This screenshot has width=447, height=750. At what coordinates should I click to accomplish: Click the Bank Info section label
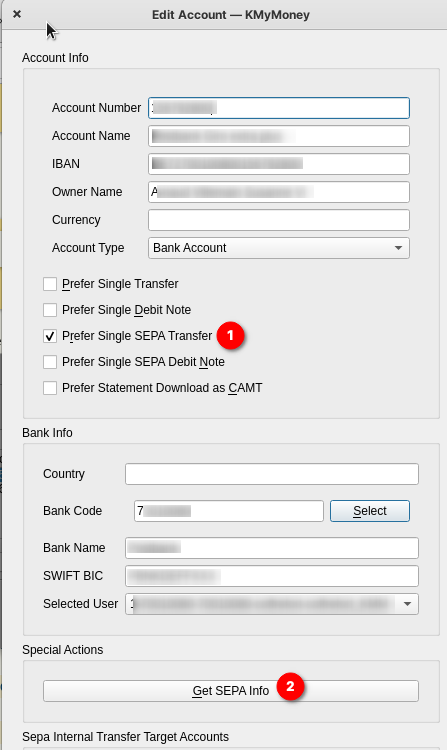(47, 433)
